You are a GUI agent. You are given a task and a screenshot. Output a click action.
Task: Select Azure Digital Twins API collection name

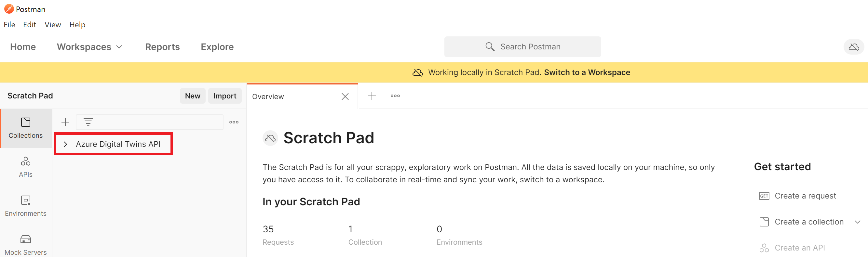coord(118,144)
